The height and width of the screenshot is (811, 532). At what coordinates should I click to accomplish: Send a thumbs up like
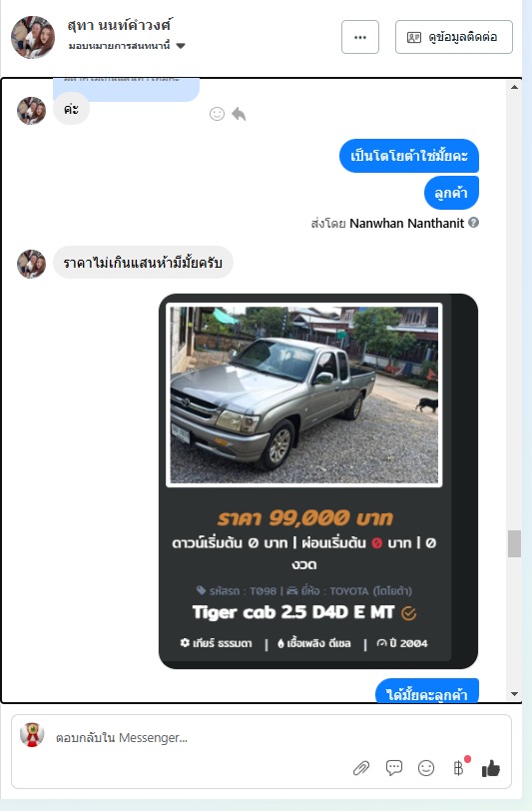click(x=491, y=769)
